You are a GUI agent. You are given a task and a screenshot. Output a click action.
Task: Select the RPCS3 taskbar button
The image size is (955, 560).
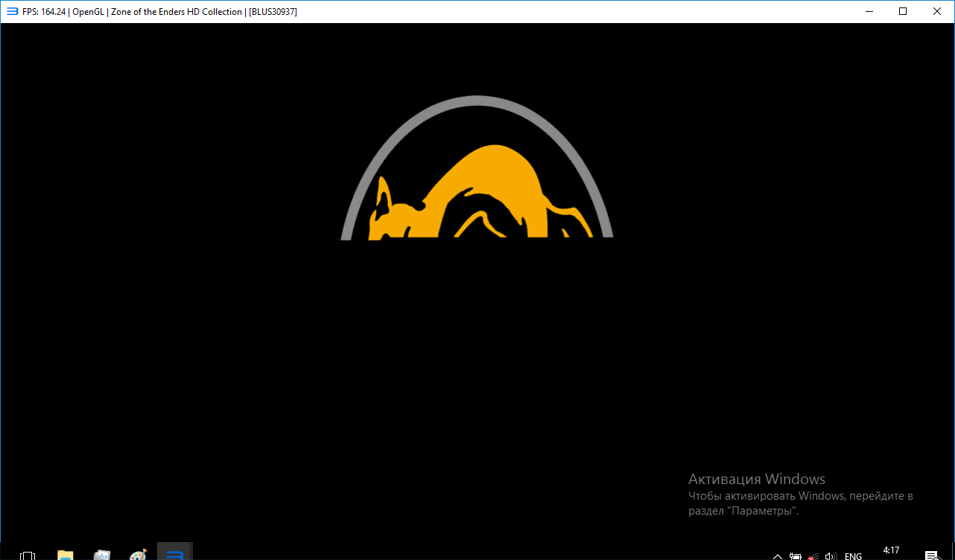pos(175,554)
